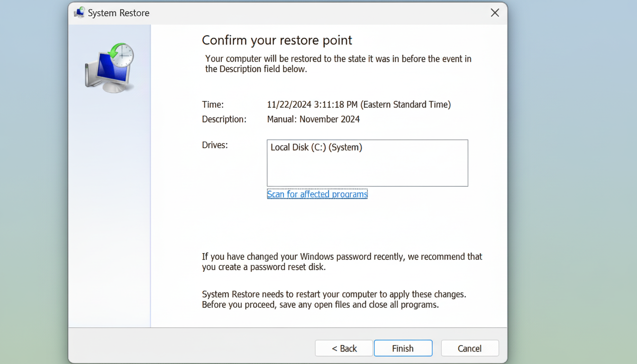Click the computer restore illustration graphic
This screenshot has height=364, width=637.
click(109, 66)
